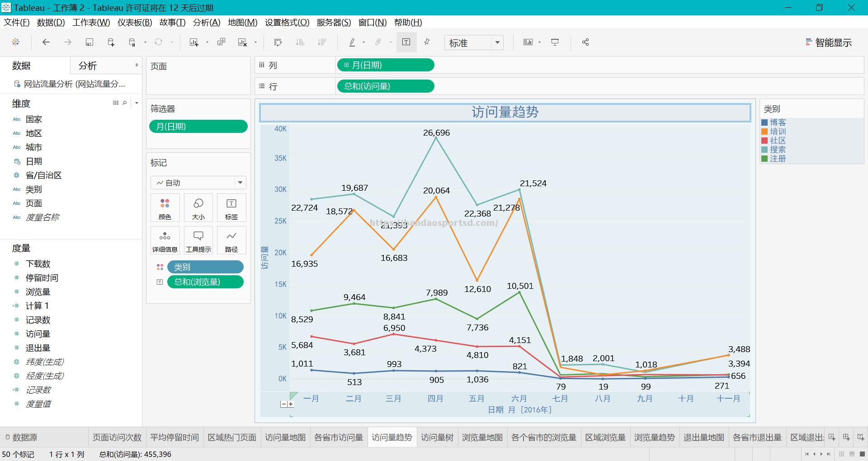The width and height of the screenshot is (868, 461).
Task: Open the 智能显示 Show Me panel
Action: pos(828,42)
